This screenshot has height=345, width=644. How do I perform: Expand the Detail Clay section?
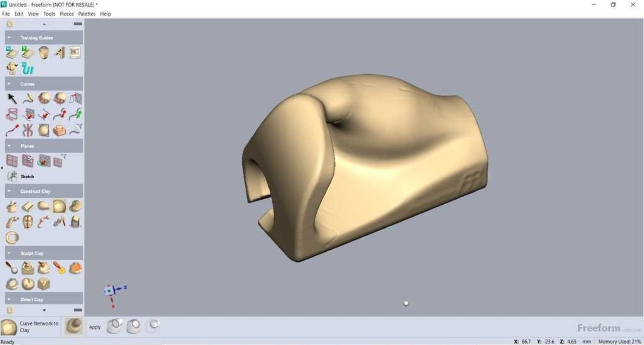(x=9, y=299)
